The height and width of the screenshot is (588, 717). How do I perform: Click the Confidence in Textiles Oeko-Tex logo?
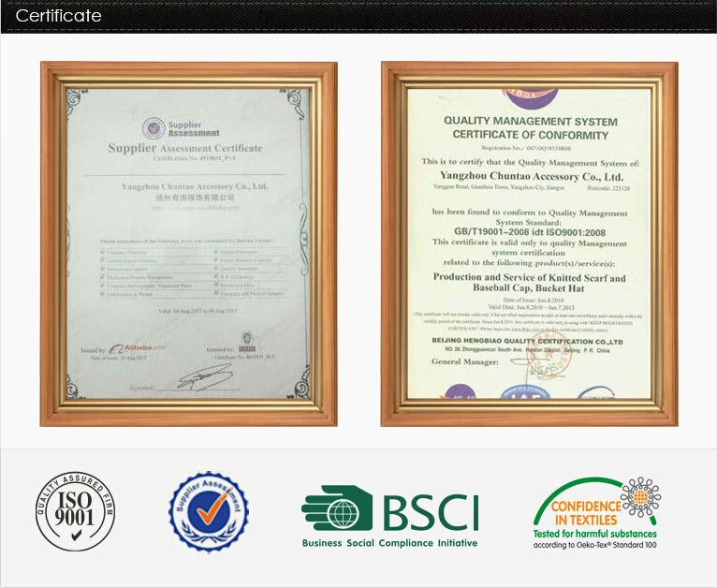(x=596, y=512)
